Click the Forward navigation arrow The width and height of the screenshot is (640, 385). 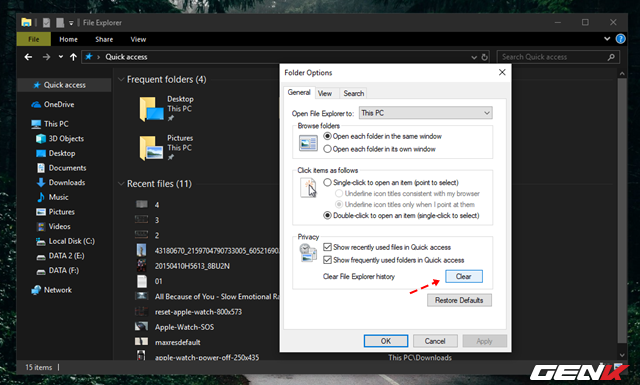pyautogui.click(x=46, y=57)
